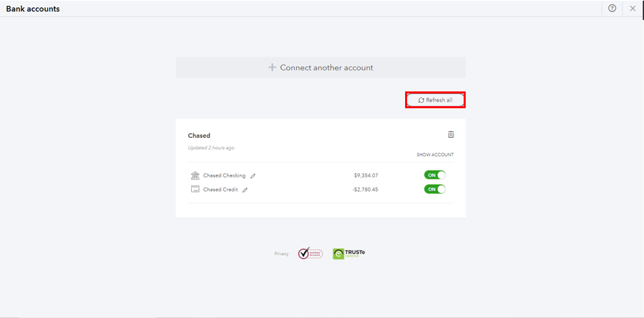Viewport: 644px width, 318px height.
Task: Click the credit card icon beside Chased Credit
Action: tap(195, 190)
